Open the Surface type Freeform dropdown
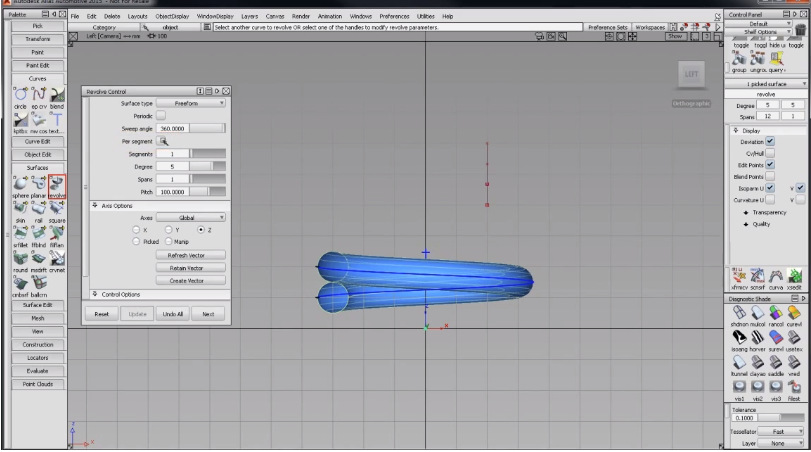The height and width of the screenshot is (452, 811). [191, 103]
